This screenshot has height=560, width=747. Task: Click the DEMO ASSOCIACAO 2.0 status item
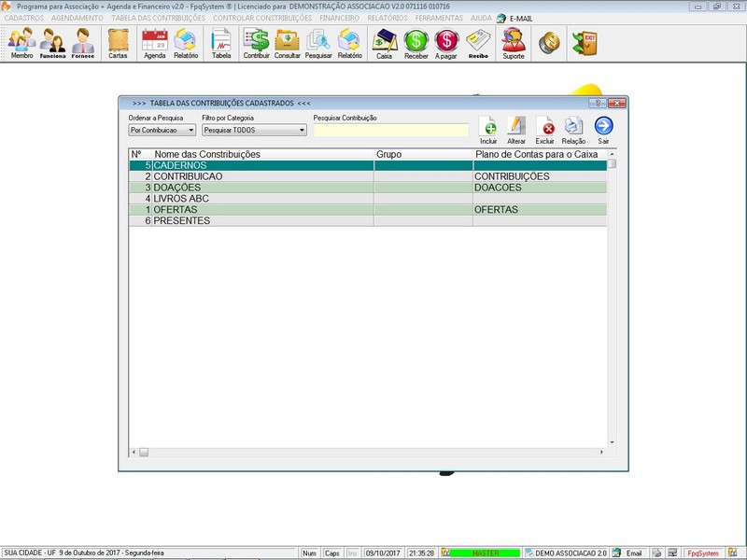(567, 553)
